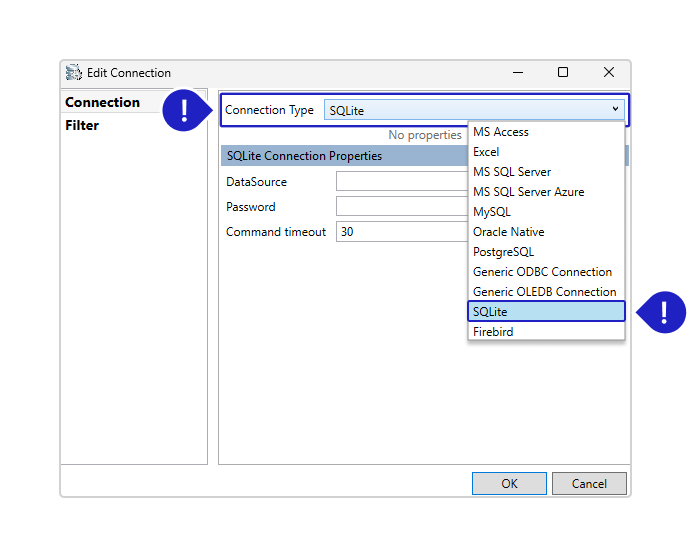Select MS SQL Server option
The image size is (691, 557).
(x=512, y=172)
